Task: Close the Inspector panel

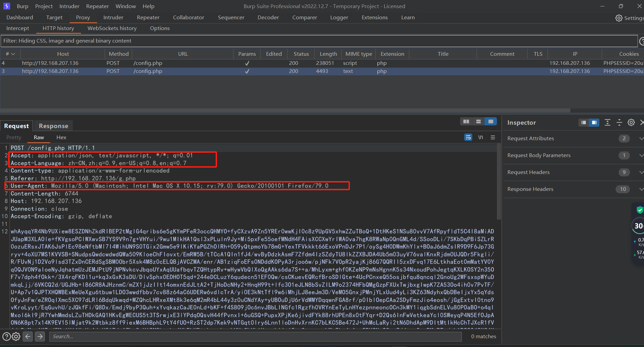Action: tap(642, 122)
